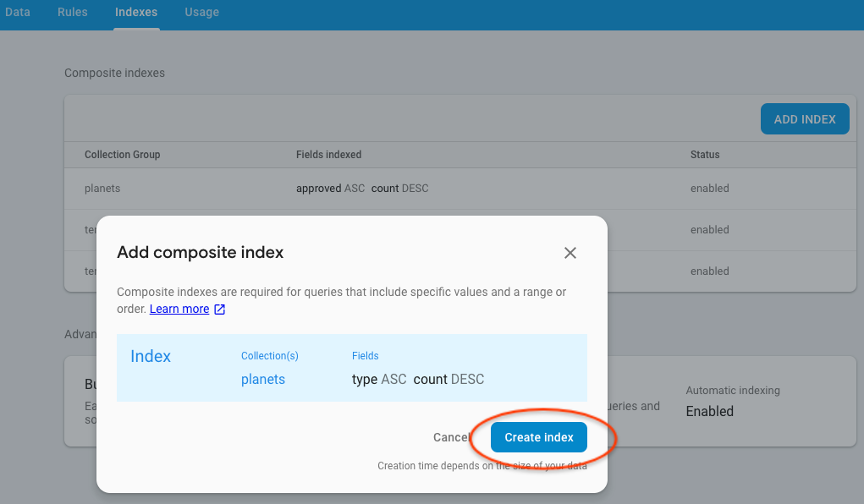Click the Collection Group column header
The height and width of the screenshot is (504, 864).
click(x=122, y=155)
